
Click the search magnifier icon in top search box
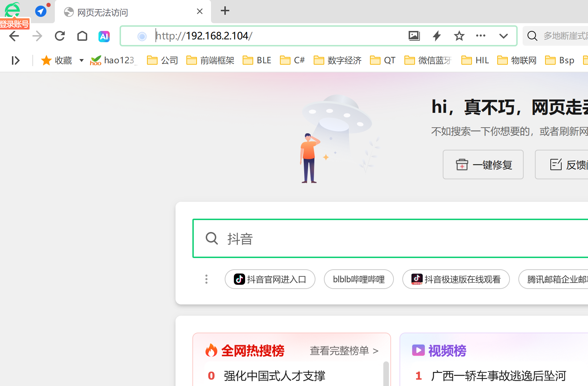pos(532,36)
